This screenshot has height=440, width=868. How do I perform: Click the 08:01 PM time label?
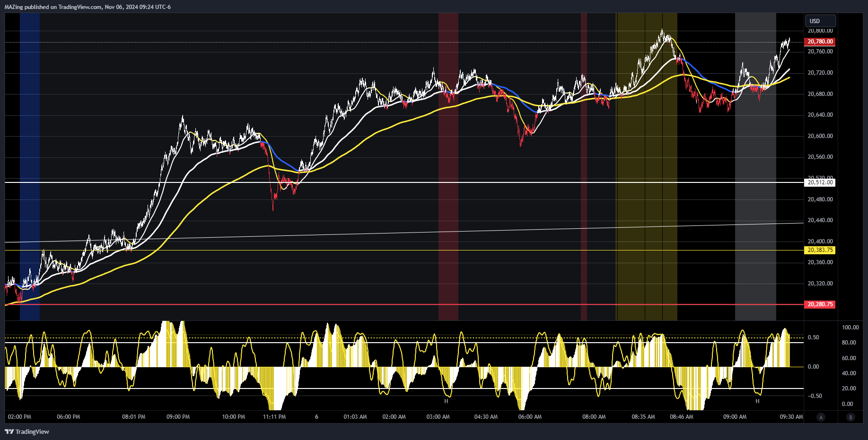pyautogui.click(x=134, y=417)
